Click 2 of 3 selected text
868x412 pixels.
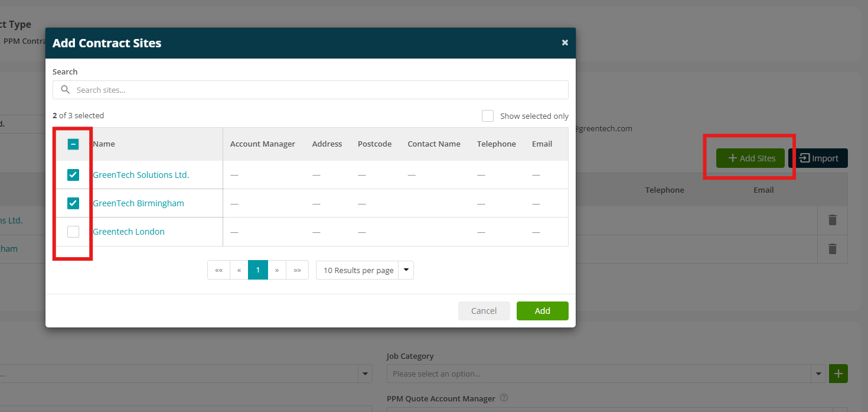pos(78,115)
